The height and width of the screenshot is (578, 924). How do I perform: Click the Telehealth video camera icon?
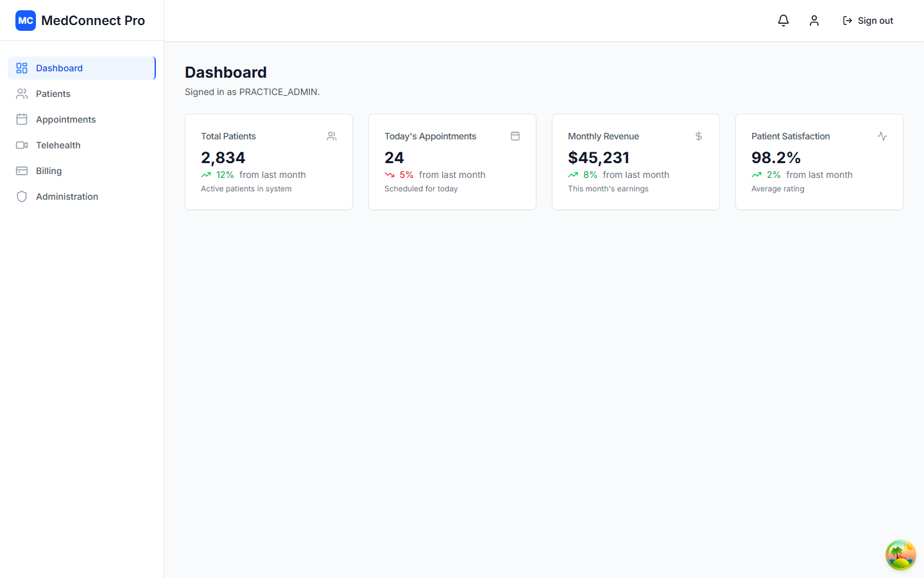click(22, 145)
